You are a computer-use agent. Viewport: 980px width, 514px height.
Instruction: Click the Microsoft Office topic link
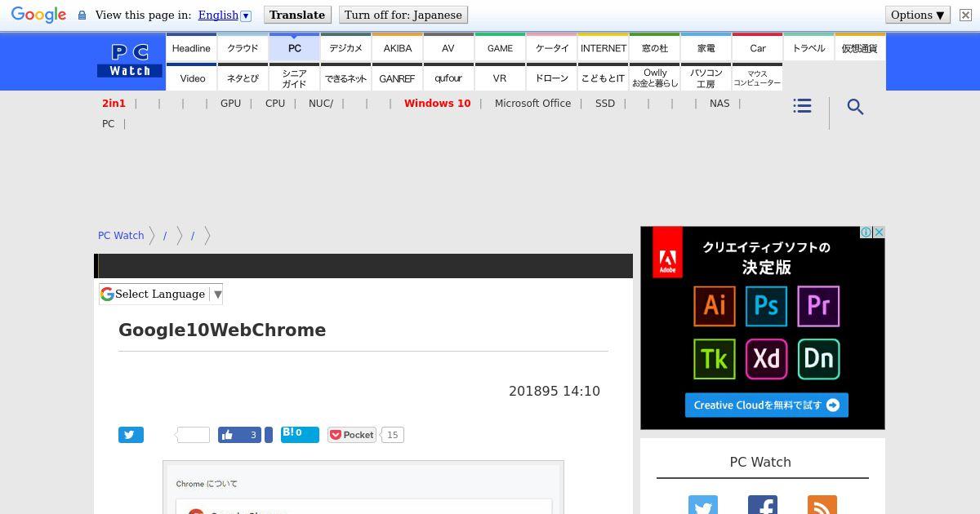pyautogui.click(x=532, y=103)
